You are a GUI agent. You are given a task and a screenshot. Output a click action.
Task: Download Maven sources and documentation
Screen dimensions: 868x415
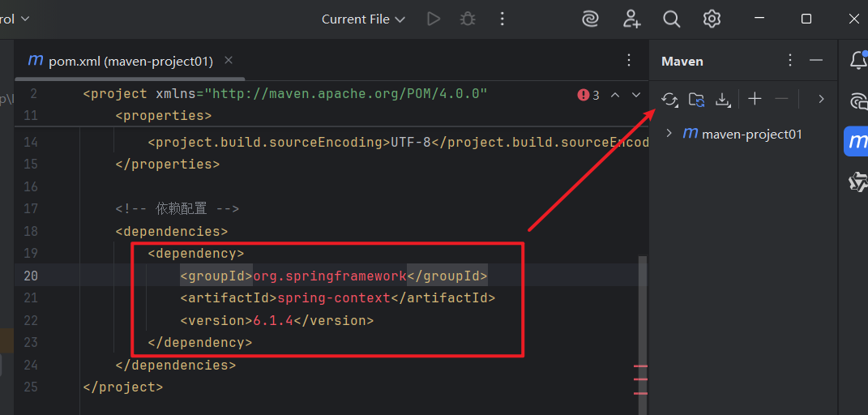point(722,100)
